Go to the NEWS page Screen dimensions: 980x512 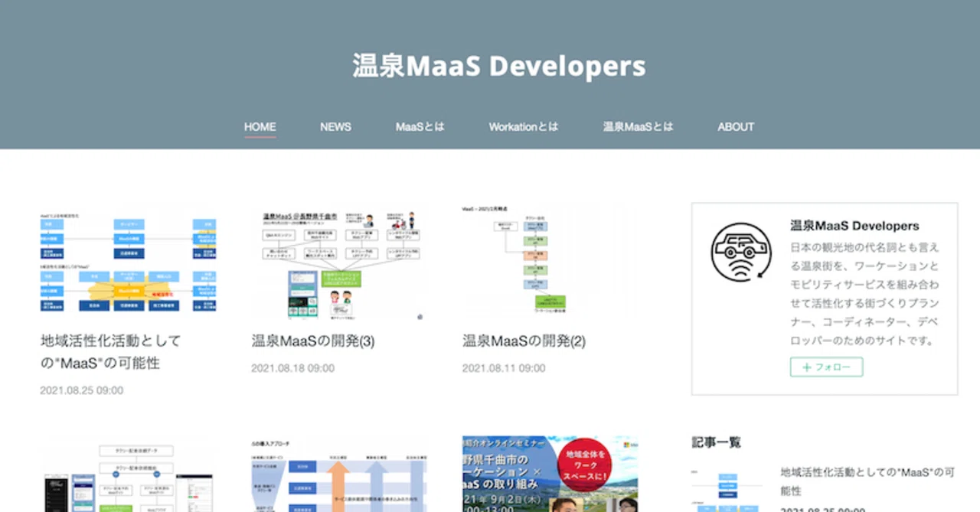coord(335,127)
